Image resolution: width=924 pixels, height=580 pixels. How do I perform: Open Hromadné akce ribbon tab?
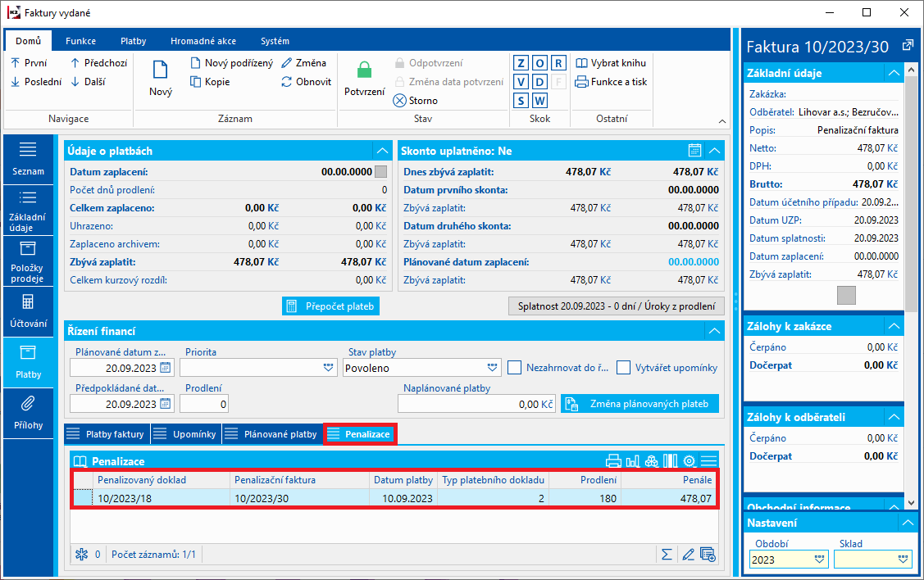coord(203,41)
